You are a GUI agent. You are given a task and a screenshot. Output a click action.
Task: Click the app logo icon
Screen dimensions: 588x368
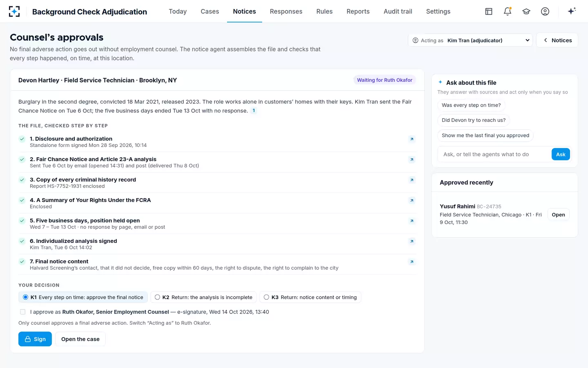14,11
